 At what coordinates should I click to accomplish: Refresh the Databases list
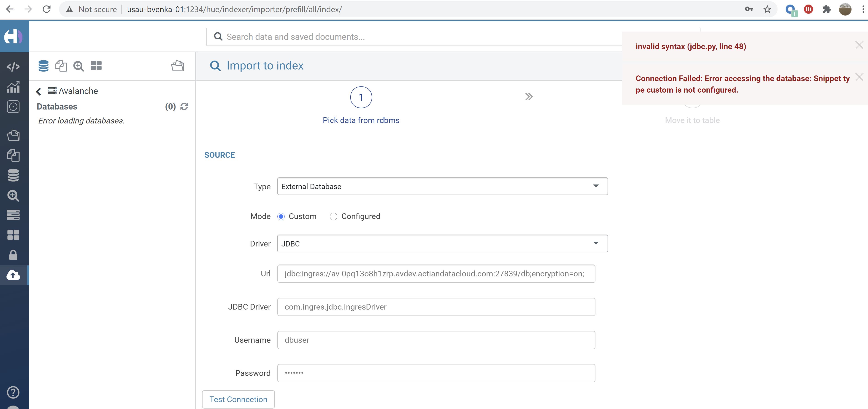(184, 107)
